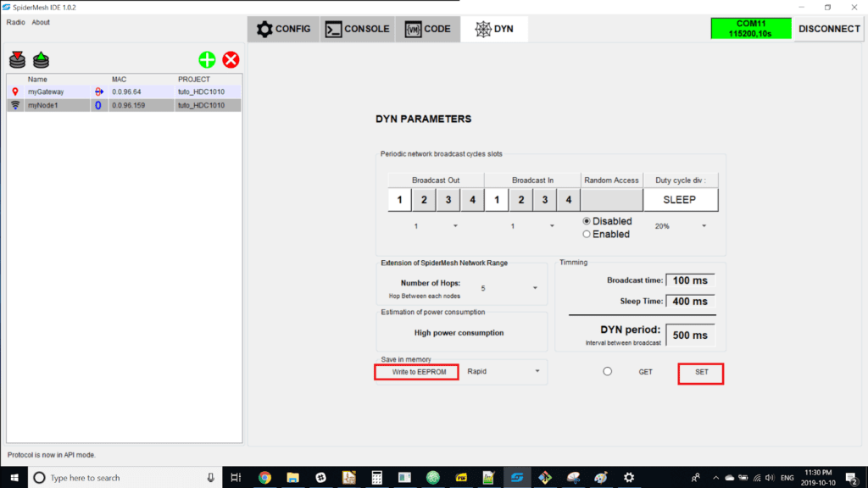Click the red-arrow database download icon
Viewport: 868px width, 488px height.
point(17,59)
